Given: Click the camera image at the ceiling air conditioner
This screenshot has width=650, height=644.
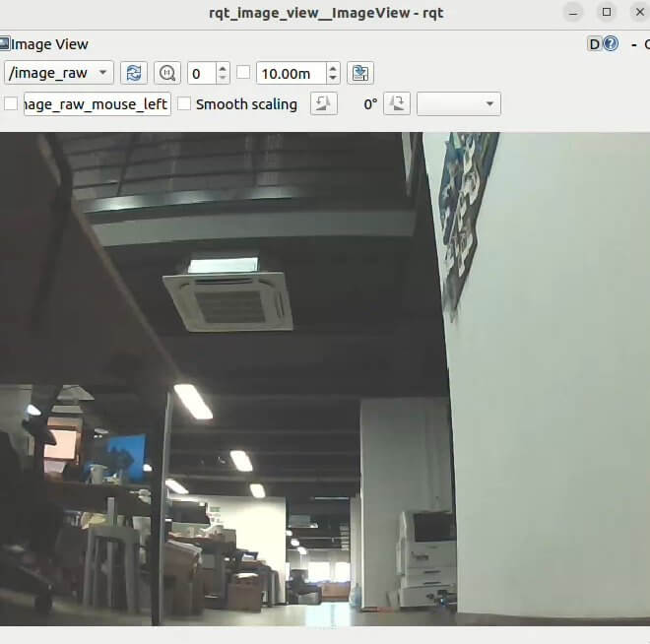Looking at the screenshot, I should (x=228, y=300).
